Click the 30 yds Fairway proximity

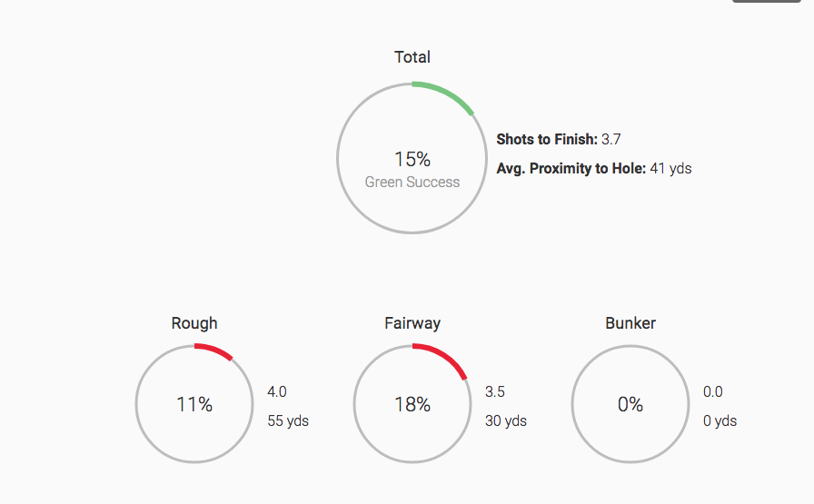(506, 421)
